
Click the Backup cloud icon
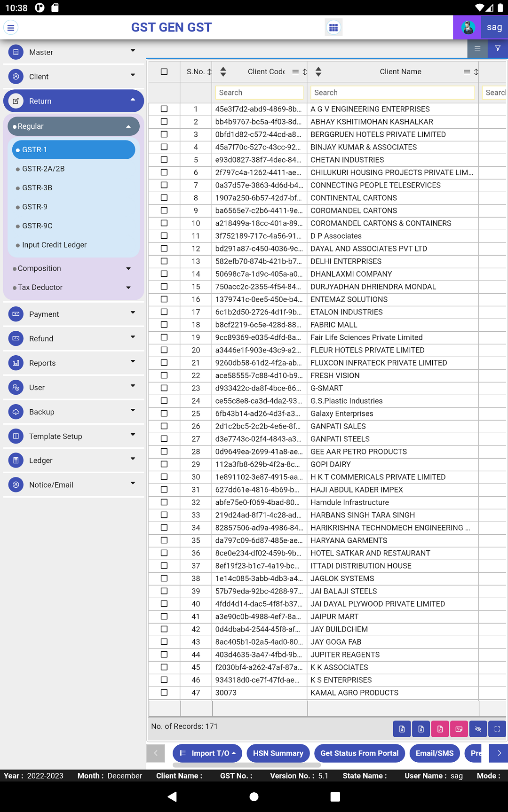[16, 412]
